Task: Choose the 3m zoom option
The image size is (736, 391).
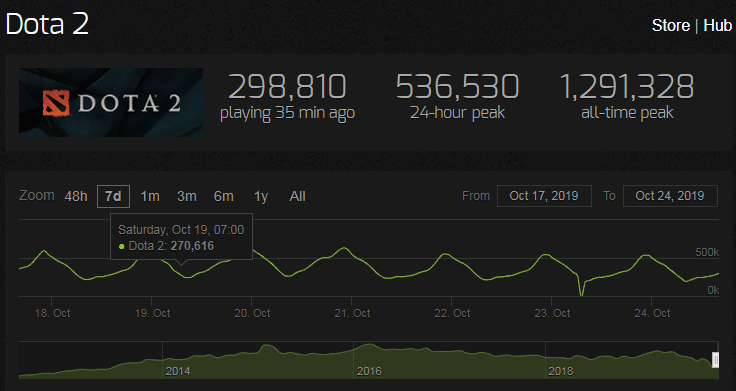Action: click(x=186, y=196)
